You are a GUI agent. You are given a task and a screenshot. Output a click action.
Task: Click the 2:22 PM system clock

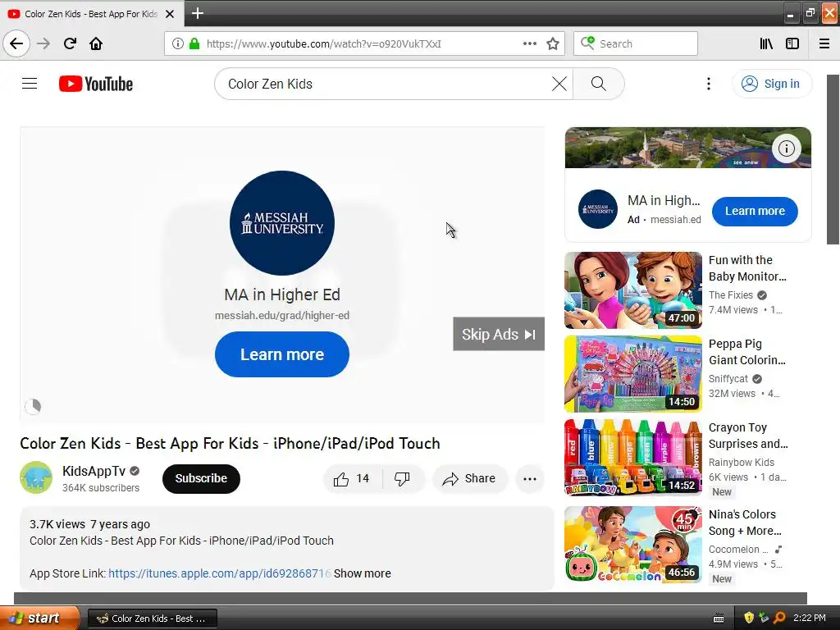tap(810, 618)
